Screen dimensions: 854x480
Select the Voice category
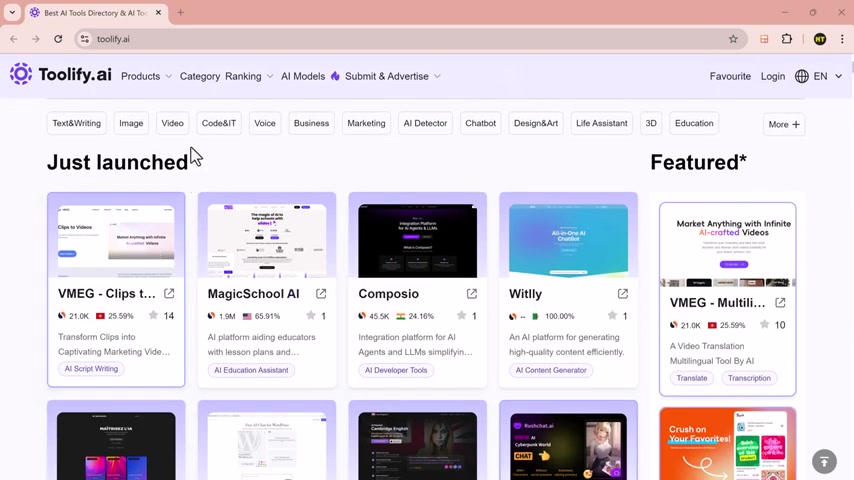click(265, 123)
